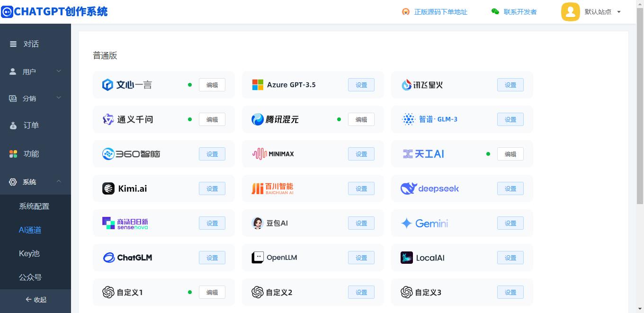The width and height of the screenshot is (644, 313).
Task: Click the CHATGPT创作系统 logo icon
Action: coord(7,11)
